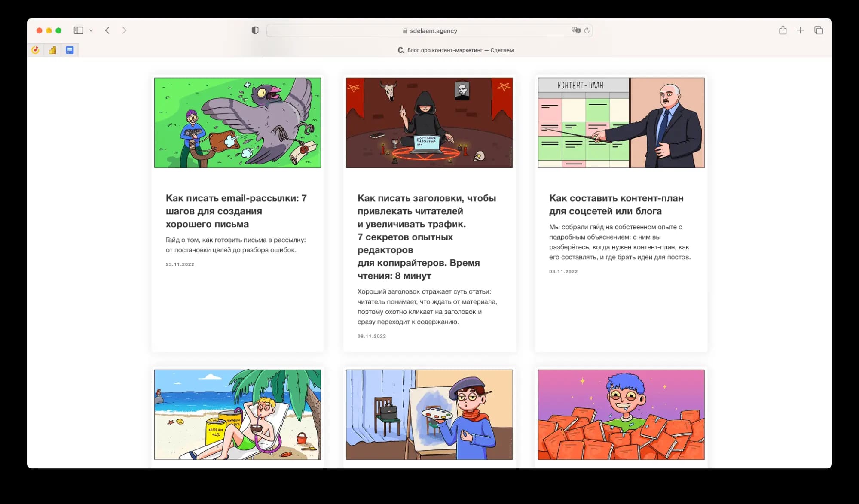Open the контент-план article title

coord(616,204)
